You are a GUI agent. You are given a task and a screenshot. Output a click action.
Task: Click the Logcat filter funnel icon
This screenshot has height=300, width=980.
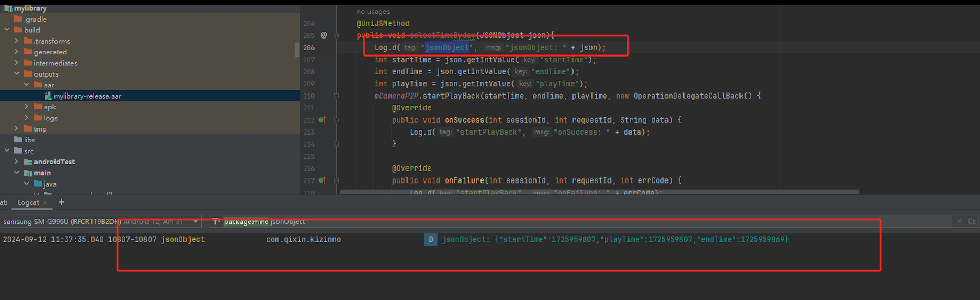click(x=216, y=222)
